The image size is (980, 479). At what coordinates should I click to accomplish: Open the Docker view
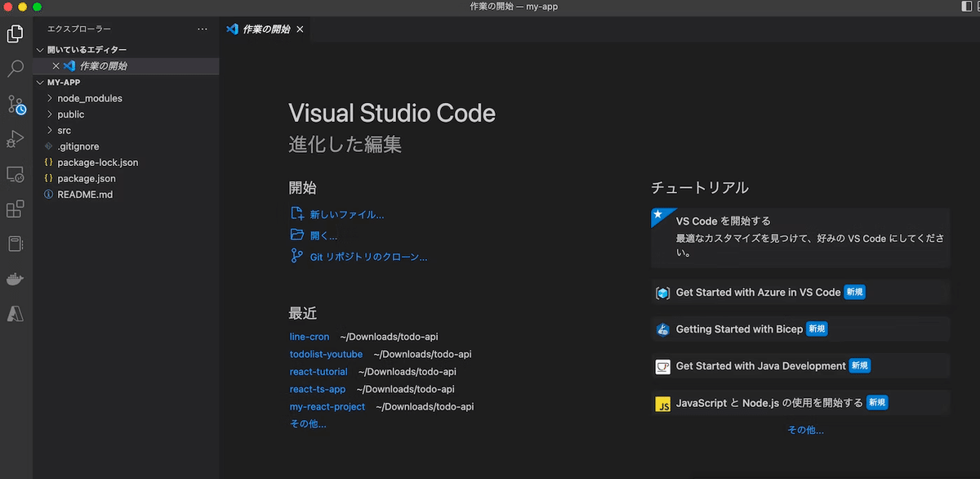point(16,279)
